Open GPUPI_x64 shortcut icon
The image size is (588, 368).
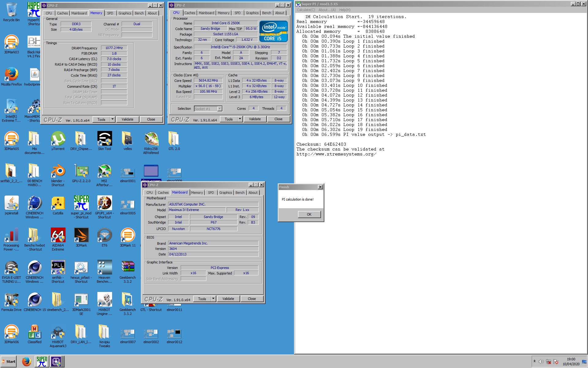coord(104,207)
